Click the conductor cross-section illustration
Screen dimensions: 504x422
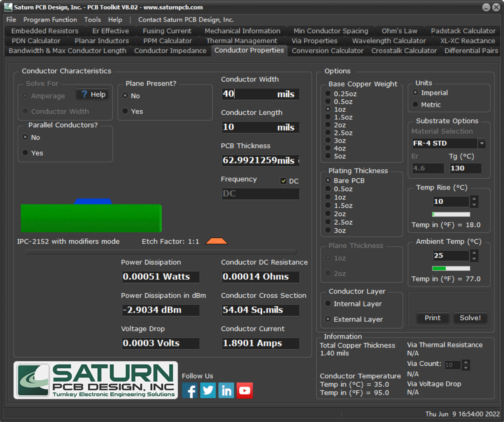(91, 216)
